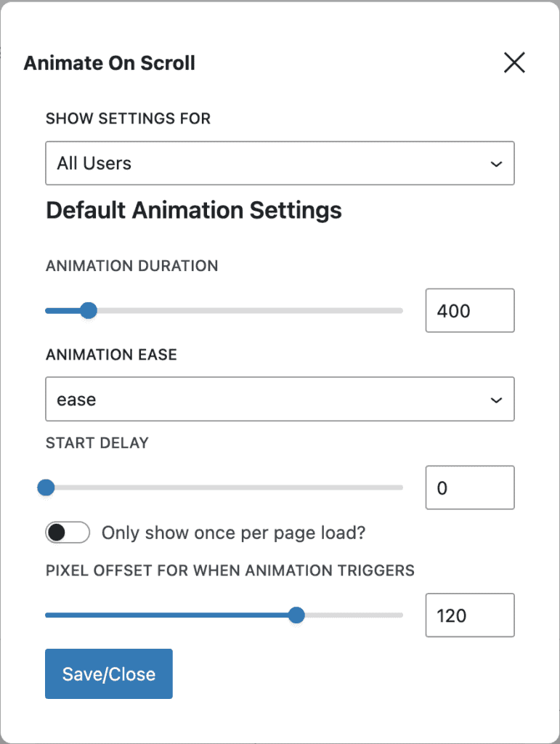This screenshot has width=560, height=744.
Task: Focus the Start Delay field showing 0
Action: (469, 488)
